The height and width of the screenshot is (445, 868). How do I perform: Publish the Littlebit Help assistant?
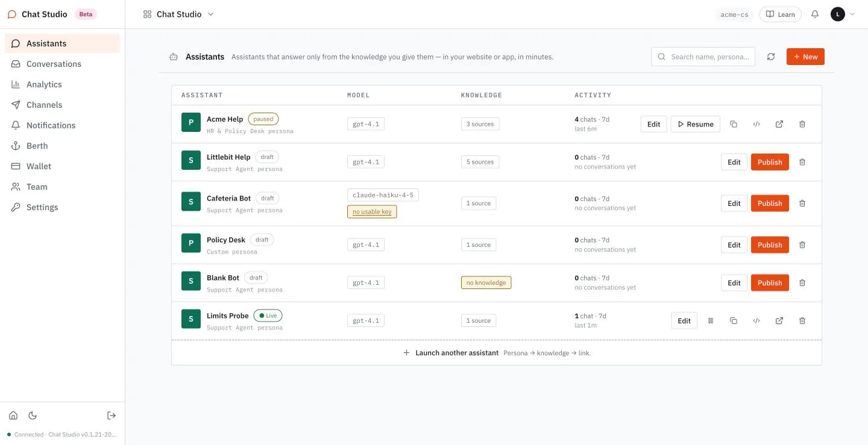pos(770,162)
